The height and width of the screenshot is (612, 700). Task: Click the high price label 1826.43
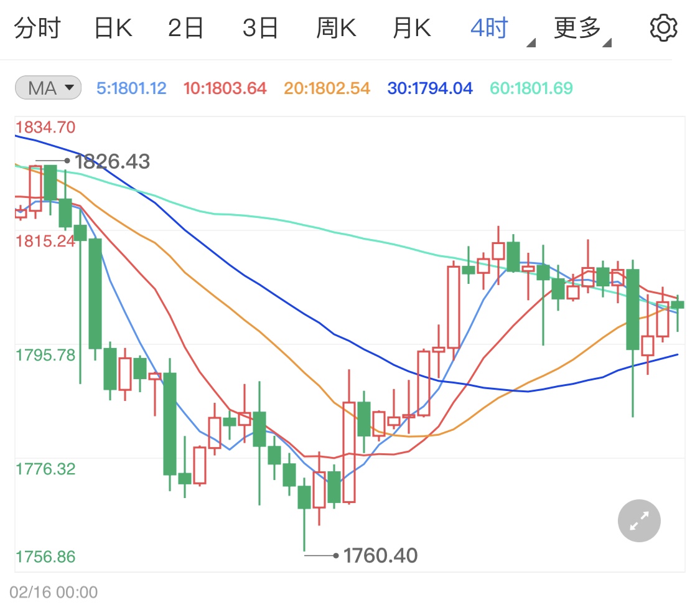pos(112,161)
